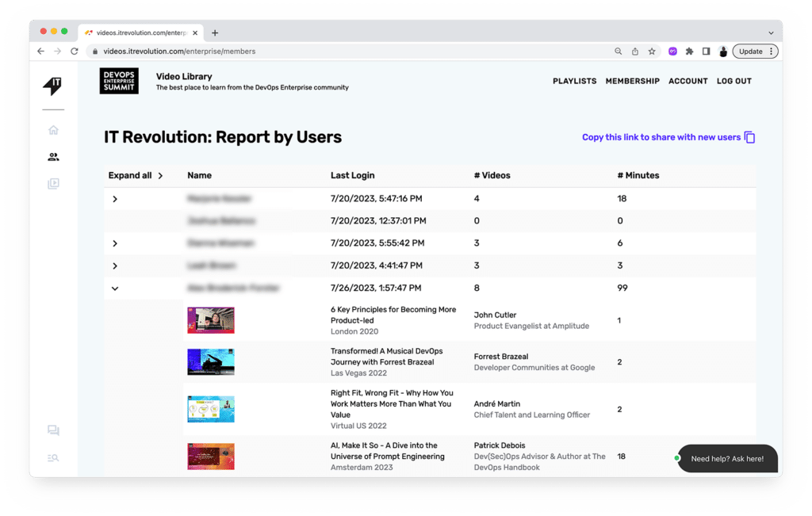
Task: Click the search list icon at sidebar bottom
Action: (53, 458)
